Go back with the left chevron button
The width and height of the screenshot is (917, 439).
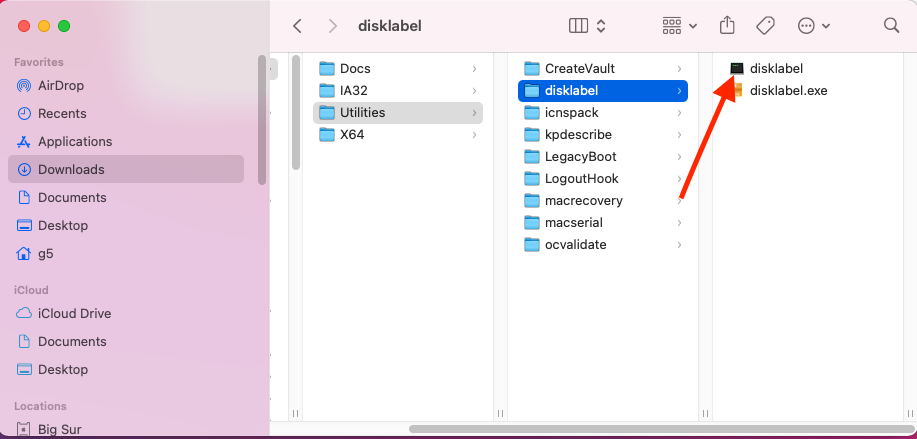pos(297,26)
